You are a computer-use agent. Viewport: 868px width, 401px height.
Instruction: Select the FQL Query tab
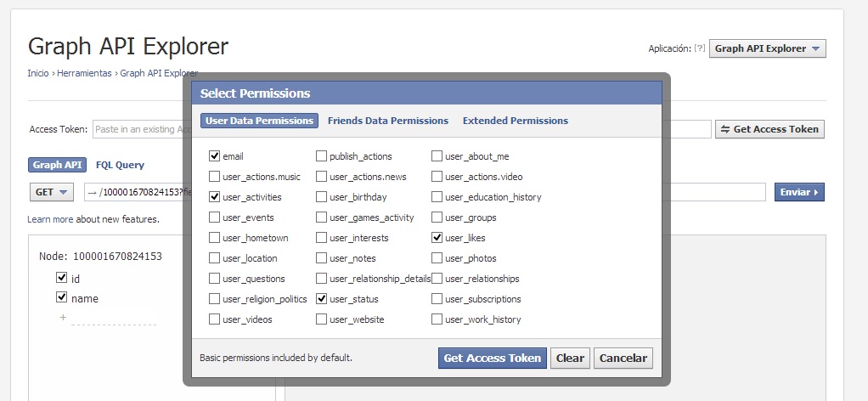click(x=120, y=165)
